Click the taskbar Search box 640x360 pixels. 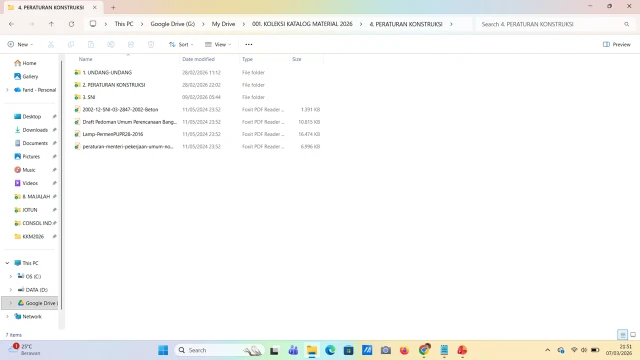[x=219, y=350]
